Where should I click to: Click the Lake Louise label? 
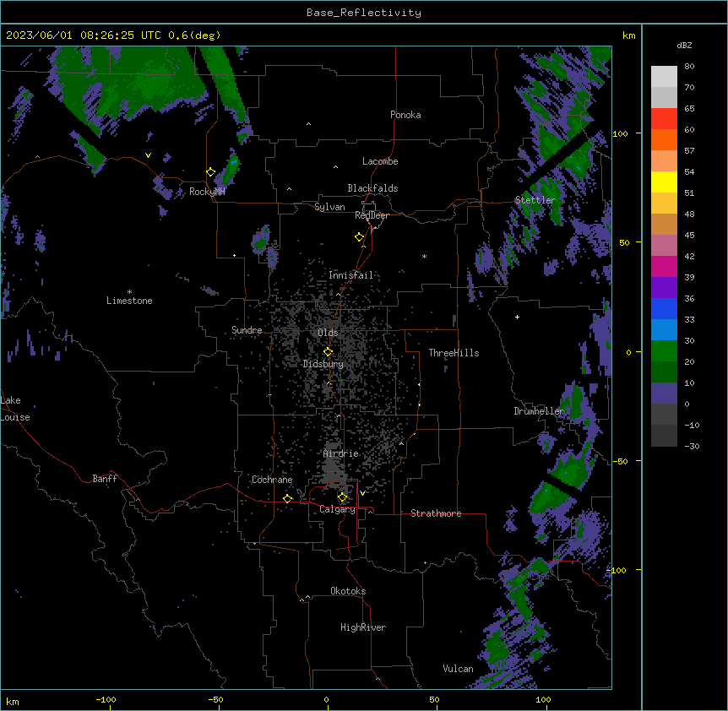point(15,409)
